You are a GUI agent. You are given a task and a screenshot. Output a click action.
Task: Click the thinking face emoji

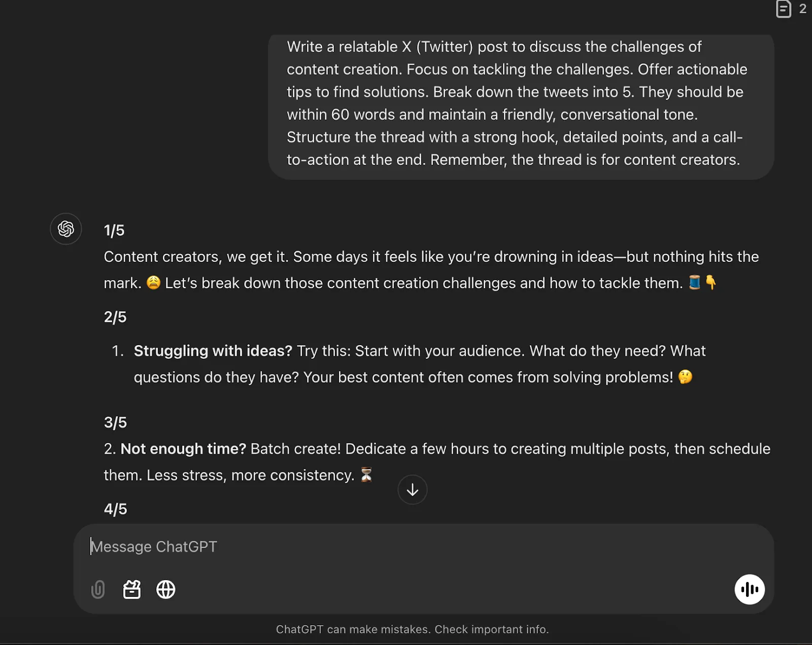click(685, 377)
